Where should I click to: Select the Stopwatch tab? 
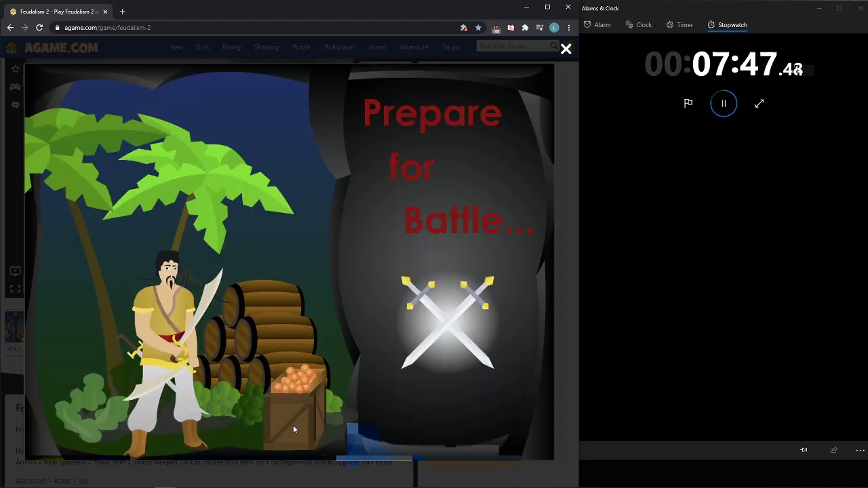click(x=727, y=25)
